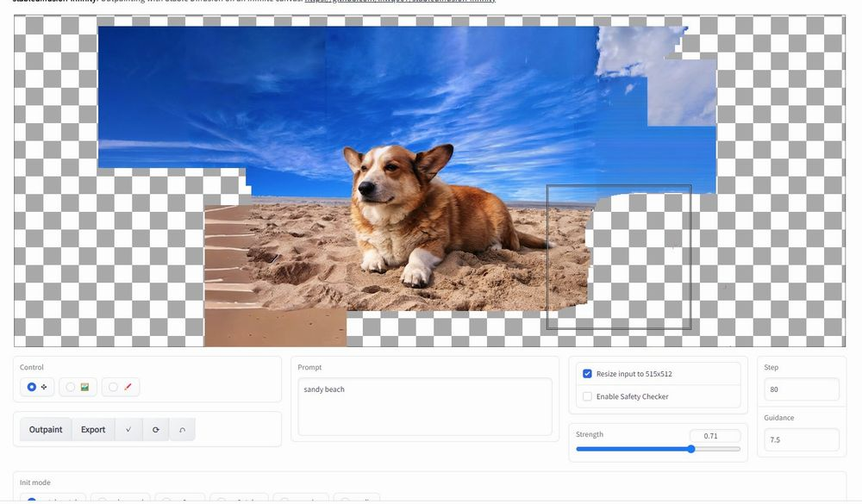Click the clockwise retry arrow button

coord(155,430)
